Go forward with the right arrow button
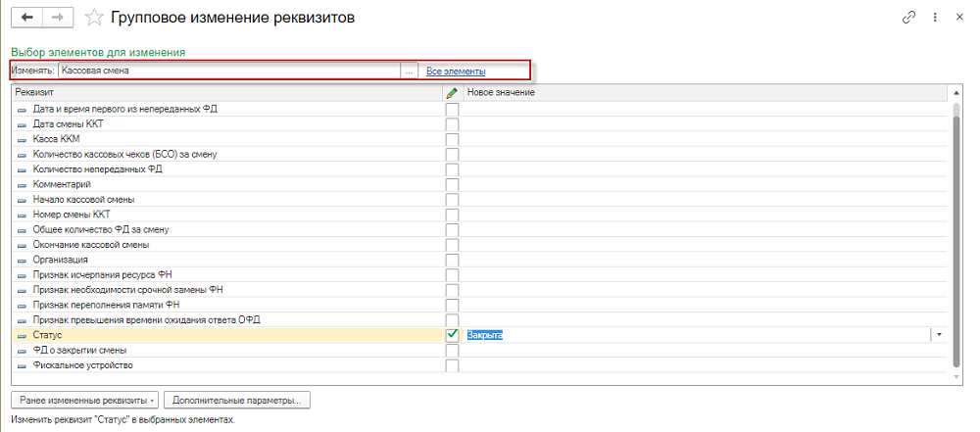 click(57, 18)
